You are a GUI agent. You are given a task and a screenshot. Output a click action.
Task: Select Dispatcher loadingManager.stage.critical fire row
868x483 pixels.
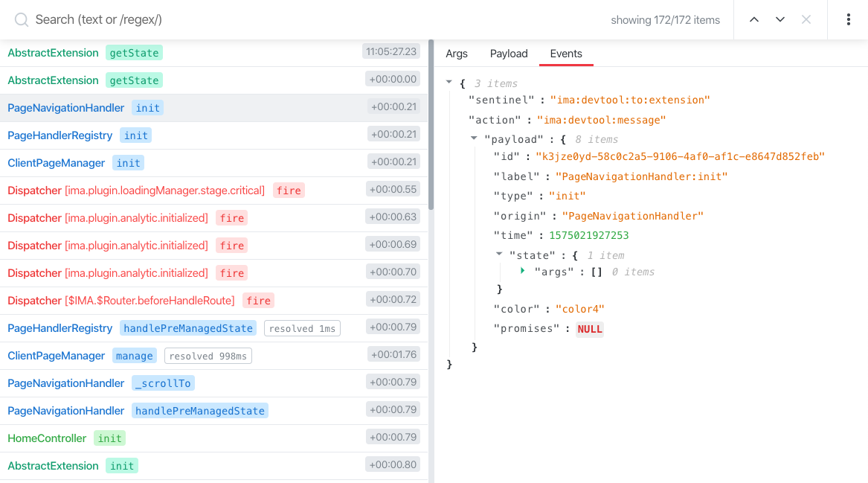213,191
